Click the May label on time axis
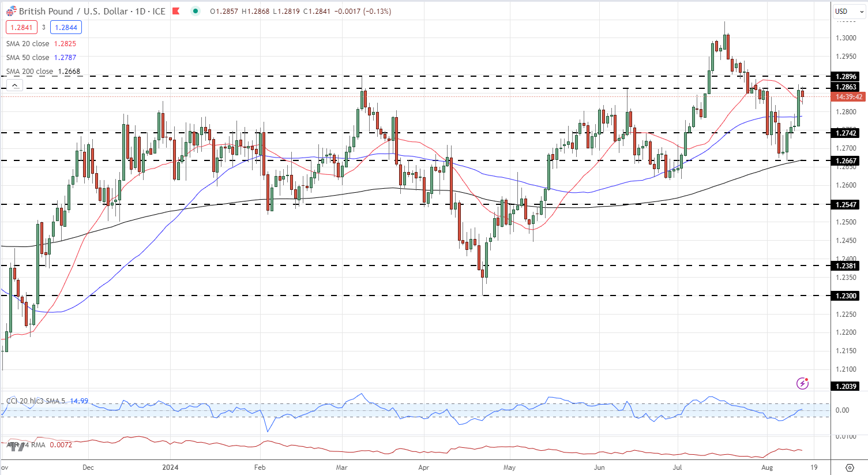The image size is (868, 475). pos(509,467)
